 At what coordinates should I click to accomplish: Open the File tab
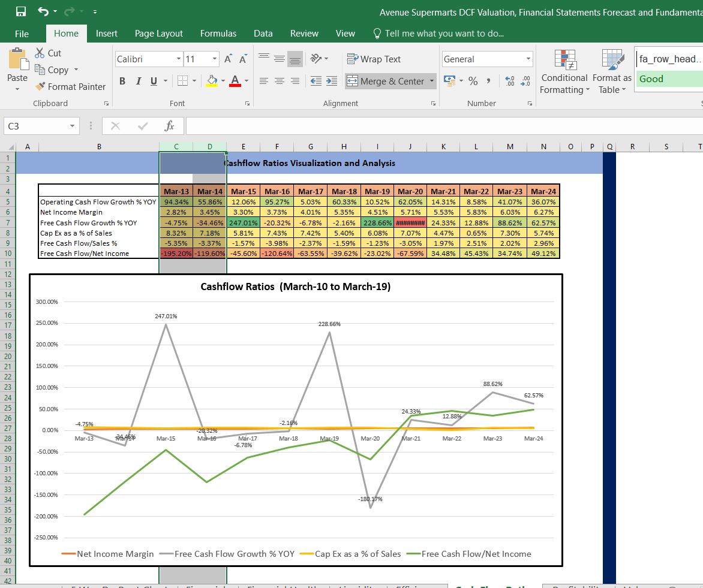(x=22, y=34)
